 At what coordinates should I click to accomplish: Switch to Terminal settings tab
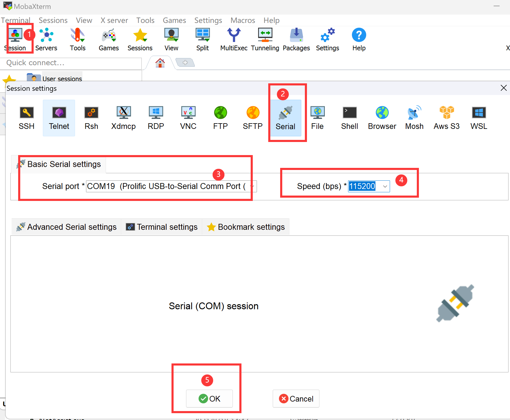click(x=162, y=227)
